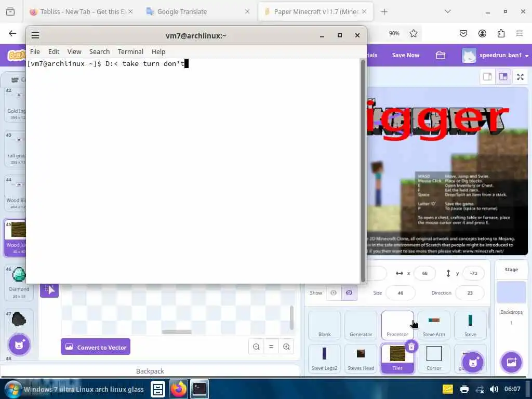Open the Windows-style start orb
This screenshot has width=532, height=399.
(12, 389)
